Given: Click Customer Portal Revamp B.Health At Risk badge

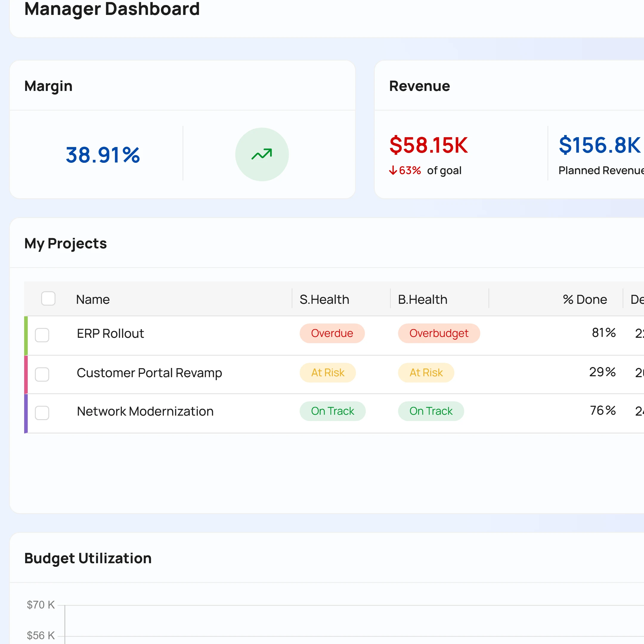Looking at the screenshot, I should [x=426, y=373].
